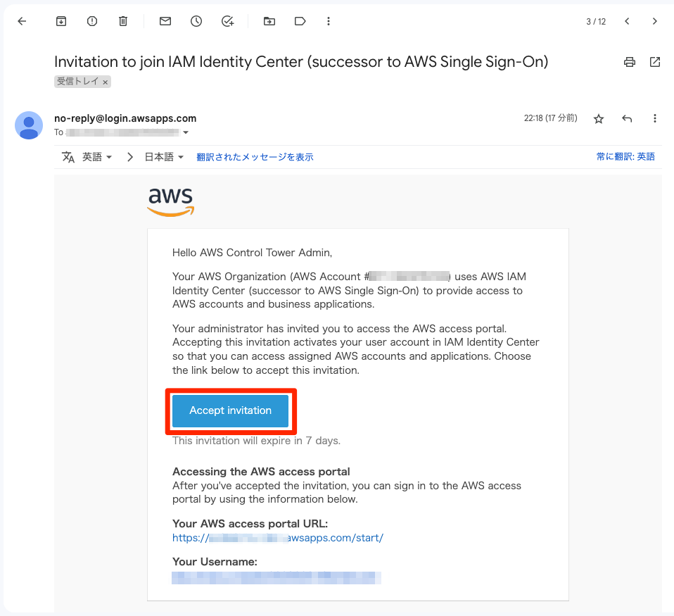The width and height of the screenshot is (674, 616).
Task: Snooze this email with clock icon
Action: (x=196, y=21)
